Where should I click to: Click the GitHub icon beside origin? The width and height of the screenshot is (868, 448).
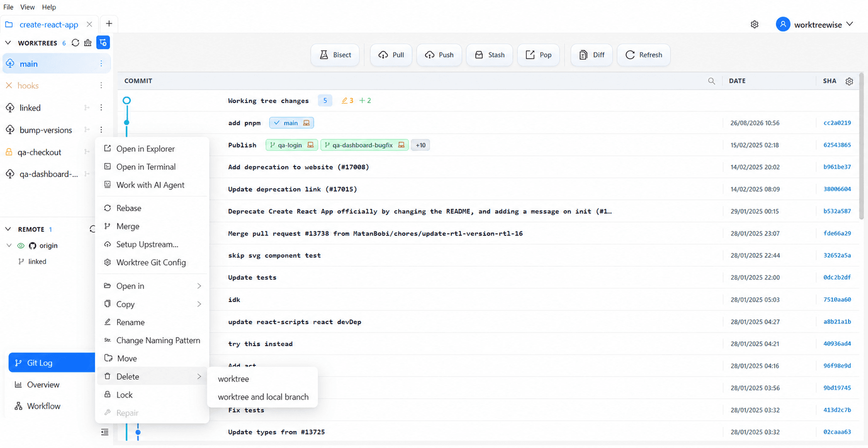32,246
